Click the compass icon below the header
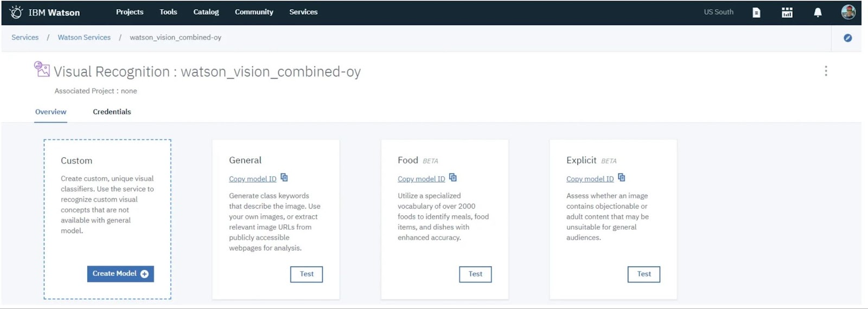Image resolution: width=868 pixels, height=309 pixels. 847,38
